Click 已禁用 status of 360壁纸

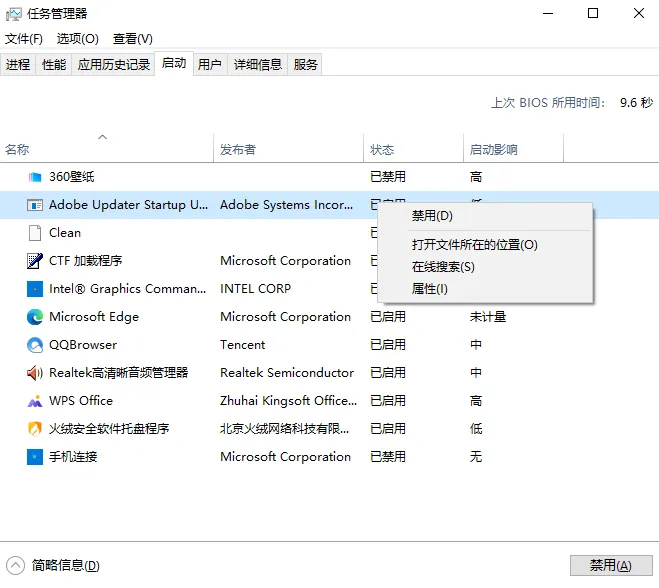click(387, 177)
